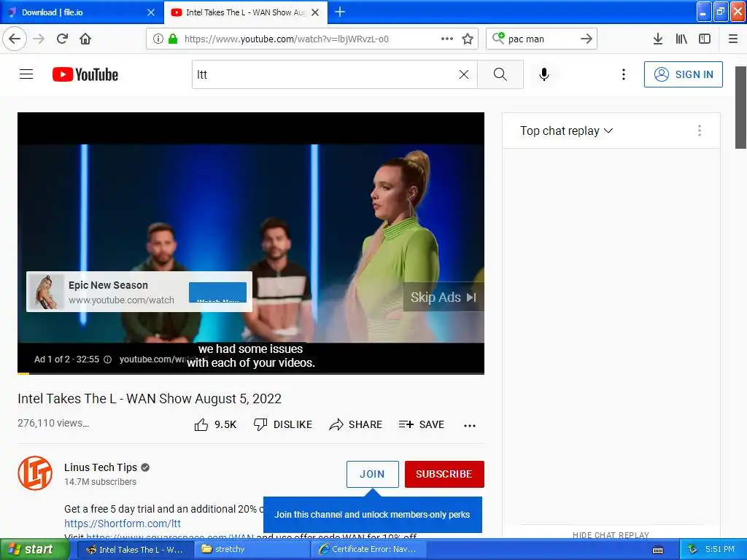This screenshot has height=560, width=747.
Task: Click the page vertical scrollbar
Action: pos(740,108)
